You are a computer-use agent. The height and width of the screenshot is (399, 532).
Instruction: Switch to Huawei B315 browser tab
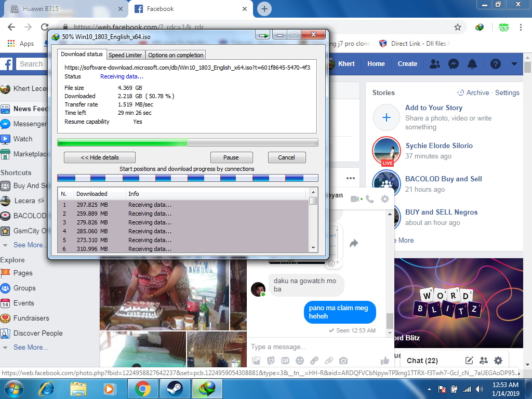pyautogui.click(x=64, y=9)
